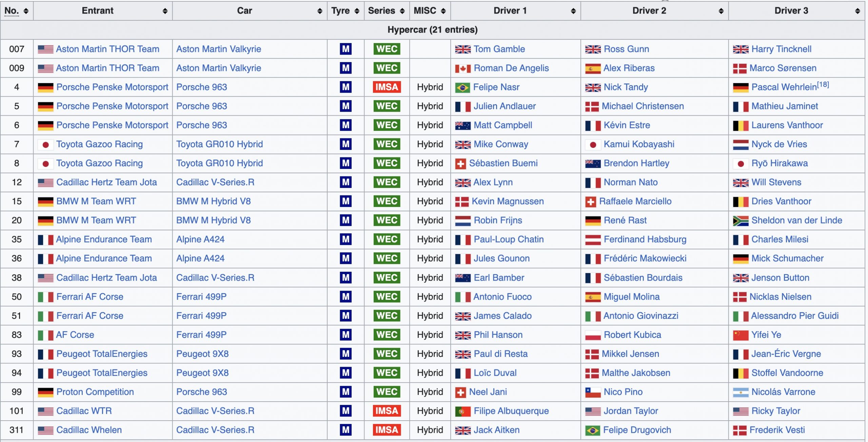The height and width of the screenshot is (442, 868).
Task: Open Cadillac Whelen entrant link
Action: coord(89,430)
